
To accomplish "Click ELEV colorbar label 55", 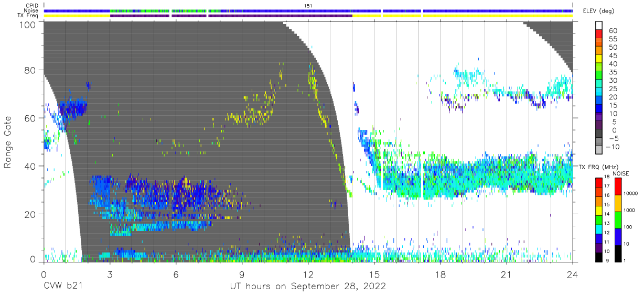I will 613,39.
